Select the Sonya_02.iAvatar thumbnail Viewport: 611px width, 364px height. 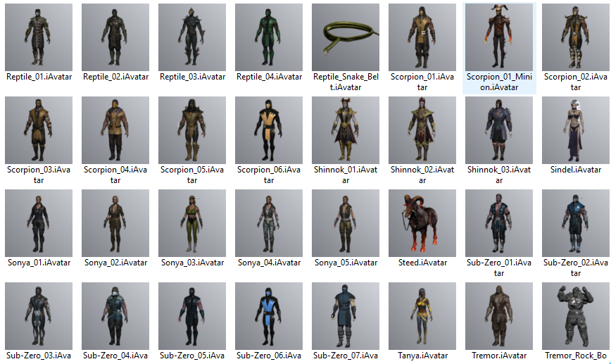pos(115,223)
